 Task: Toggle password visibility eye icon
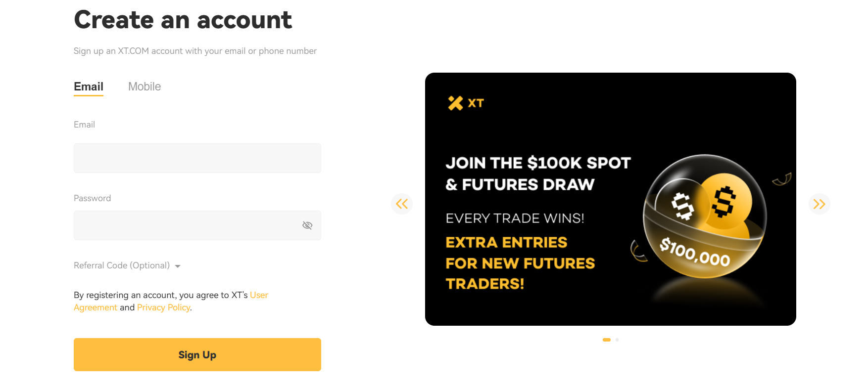coord(307,225)
